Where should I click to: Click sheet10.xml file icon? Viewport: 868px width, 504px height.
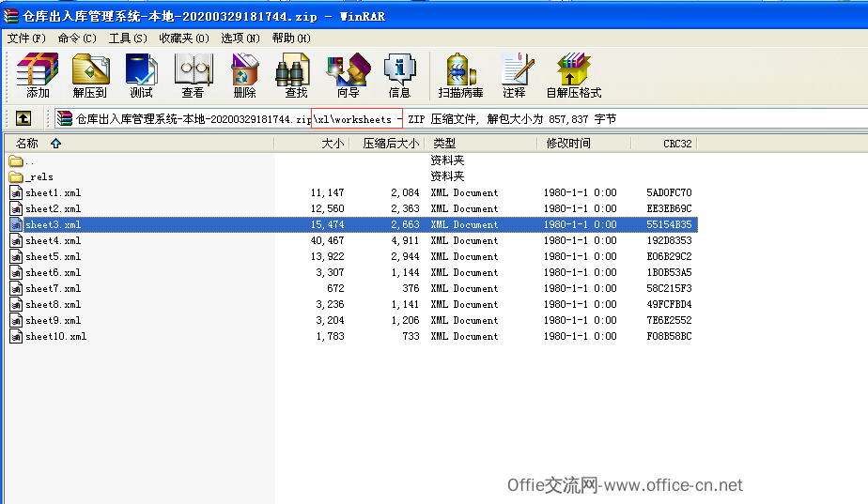point(16,337)
